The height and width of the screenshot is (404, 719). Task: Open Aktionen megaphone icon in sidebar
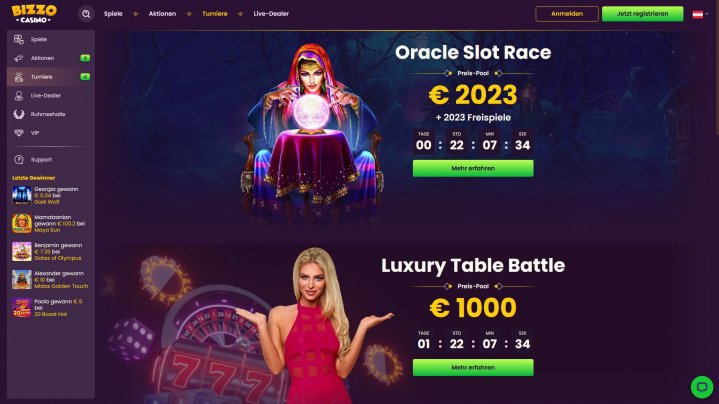click(19, 58)
